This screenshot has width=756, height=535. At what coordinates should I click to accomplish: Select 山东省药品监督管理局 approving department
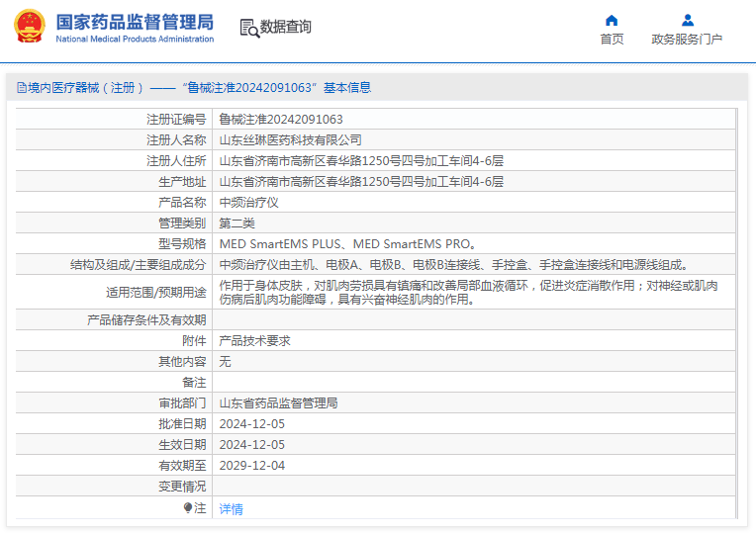coord(278,402)
